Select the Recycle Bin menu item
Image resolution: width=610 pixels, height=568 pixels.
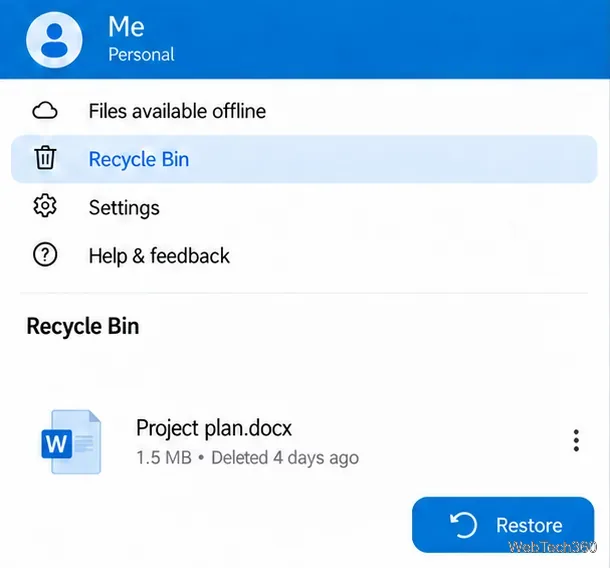[304, 159]
